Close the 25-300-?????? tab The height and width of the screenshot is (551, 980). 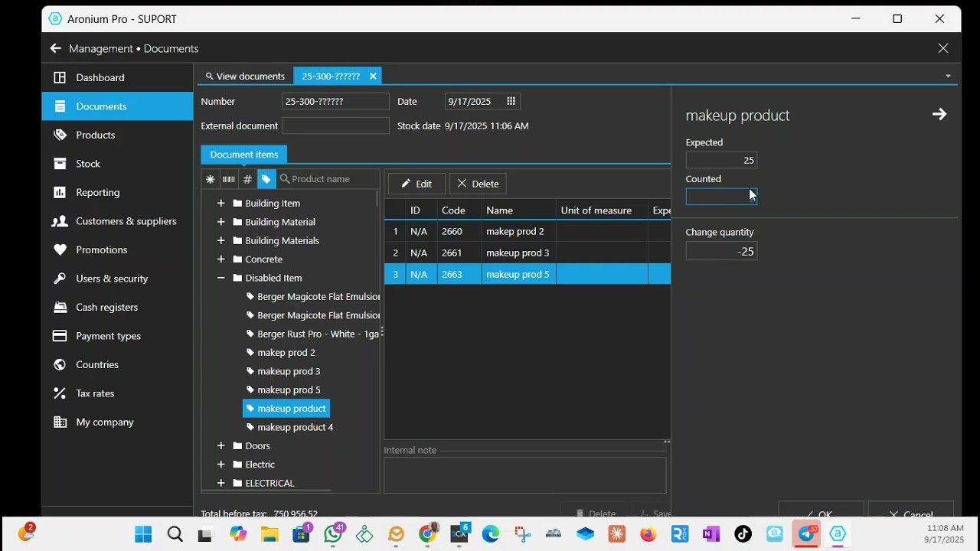click(x=373, y=76)
